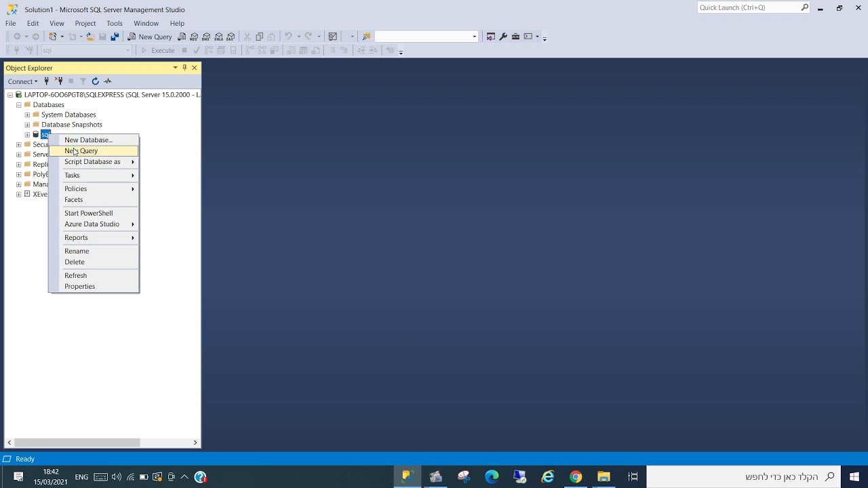Toggle auto-hide pin on Object Explorer
Image resolution: width=868 pixels, height=488 pixels.
tap(184, 68)
